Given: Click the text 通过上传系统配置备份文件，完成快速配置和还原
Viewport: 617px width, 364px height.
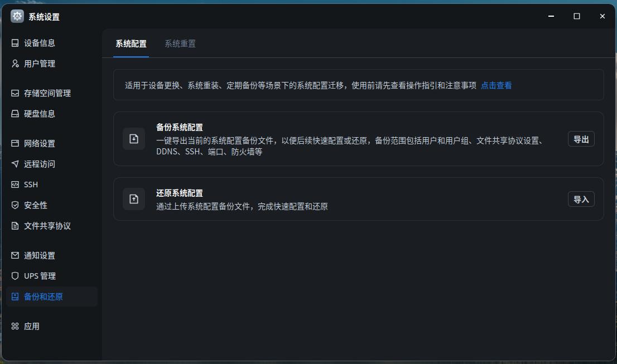Looking at the screenshot, I should 242,206.
